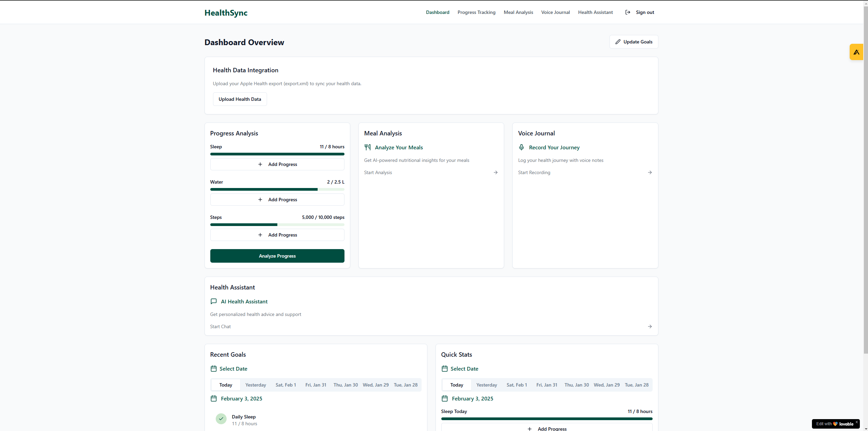868x431 pixels.
Task: Click the calendar icon next to Select Date in Recent Goals
Action: pyautogui.click(x=214, y=369)
